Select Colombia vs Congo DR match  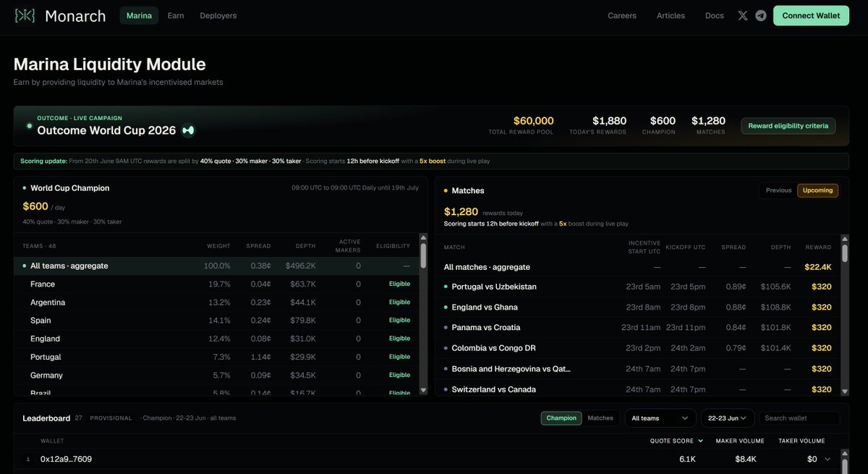click(x=637, y=348)
